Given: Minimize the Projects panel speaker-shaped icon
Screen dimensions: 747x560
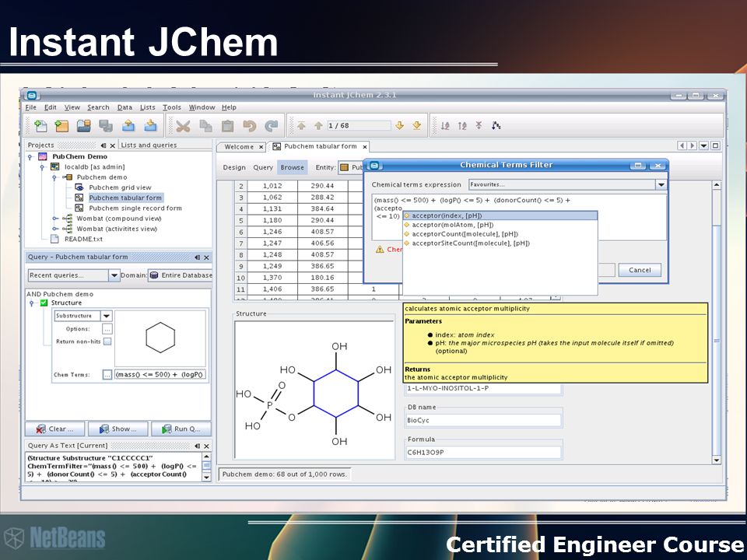Looking at the screenshot, I should click(x=103, y=145).
